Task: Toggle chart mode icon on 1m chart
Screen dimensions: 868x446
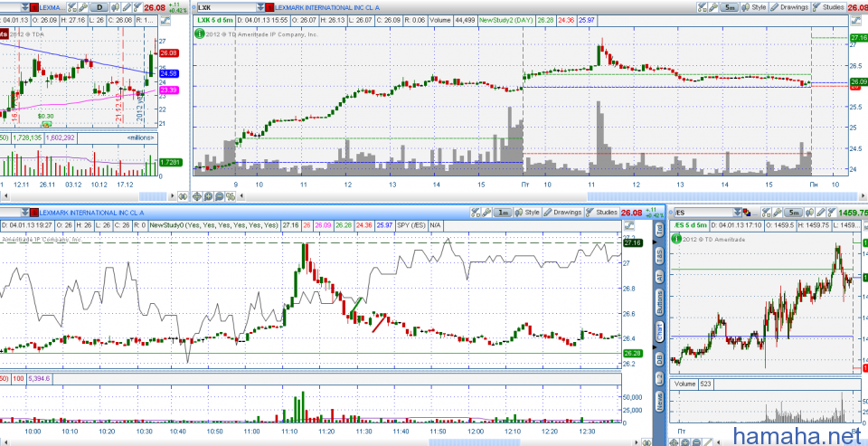Action: point(629,225)
